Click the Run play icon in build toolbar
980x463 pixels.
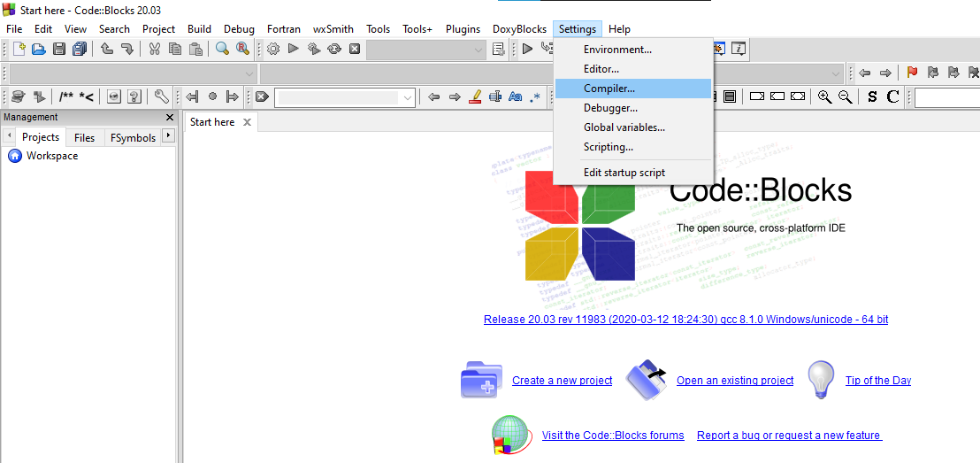[293, 49]
